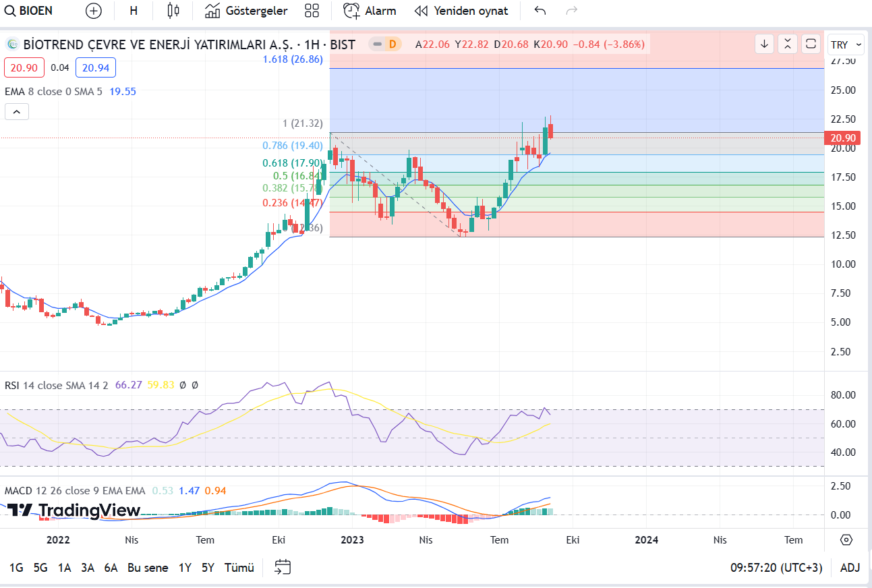The image size is (872, 588).
Task: Click the BIOTREND company logo icon
Action: (x=12, y=45)
